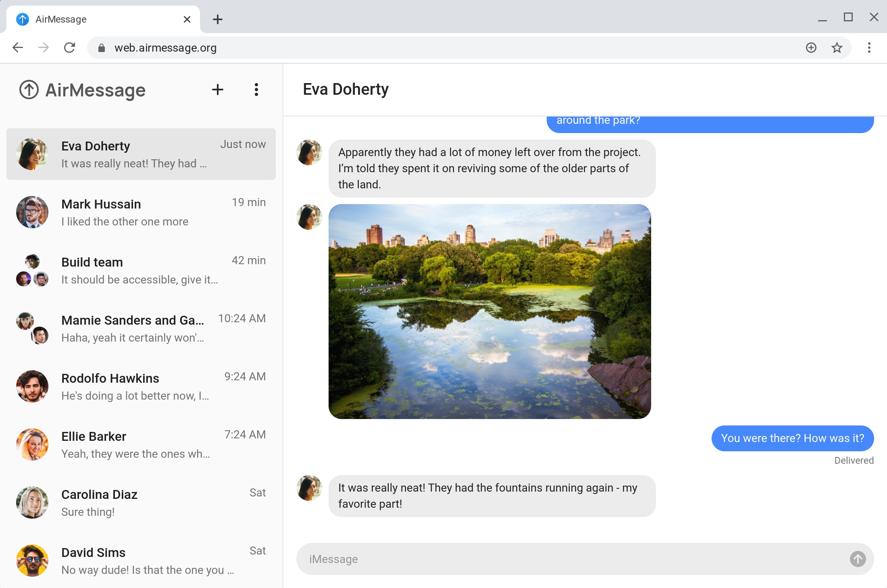Open Ellie Barker's message thread
The height and width of the screenshot is (588, 887).
click(141, 444)
